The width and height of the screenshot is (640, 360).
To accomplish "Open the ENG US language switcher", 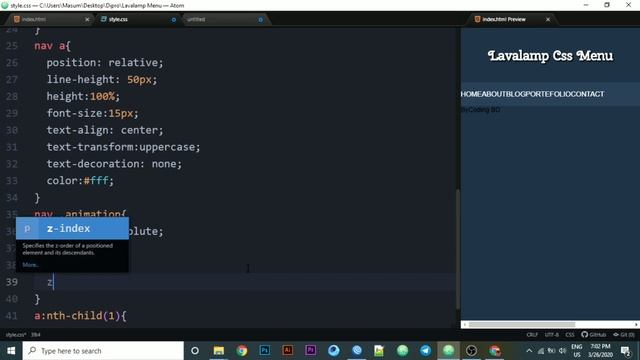I will [x=577, y=351].
